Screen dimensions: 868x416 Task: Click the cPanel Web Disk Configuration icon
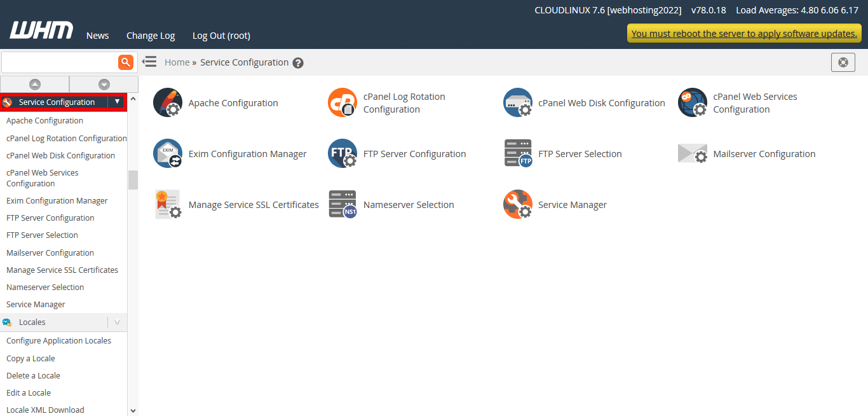[517, 103]
